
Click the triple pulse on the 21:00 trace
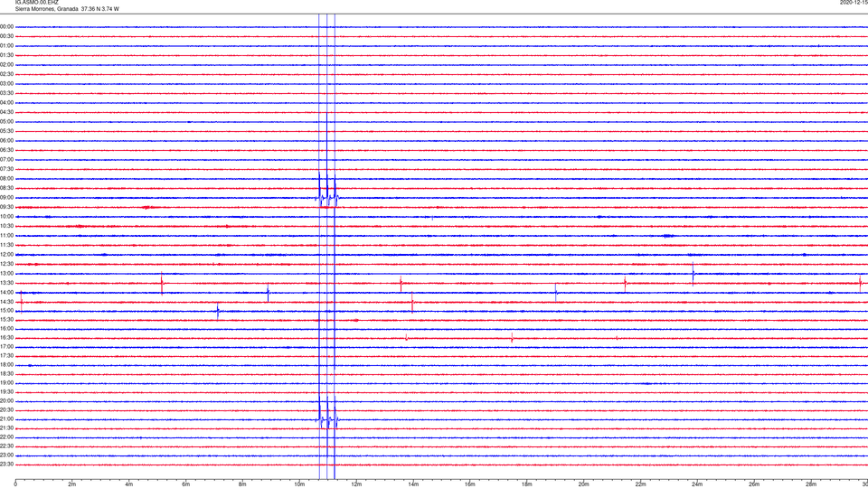pos(327,413)
